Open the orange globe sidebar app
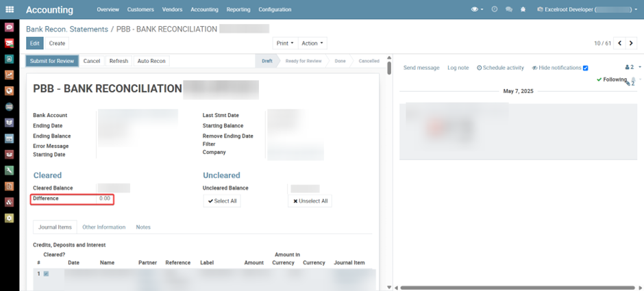644x291 pixels. click(x=9, y=90)
